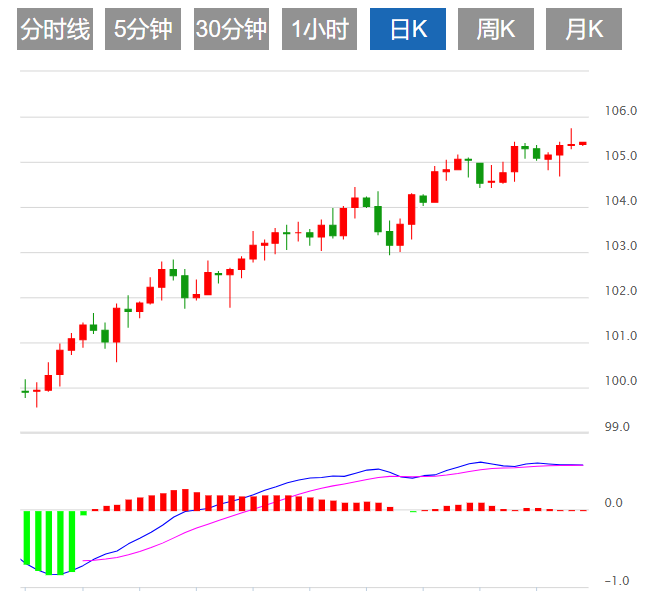Click the first candlestick at the chart's left edge
The height and width of the screenshot is (591, 648).
(x=25, y=391)
